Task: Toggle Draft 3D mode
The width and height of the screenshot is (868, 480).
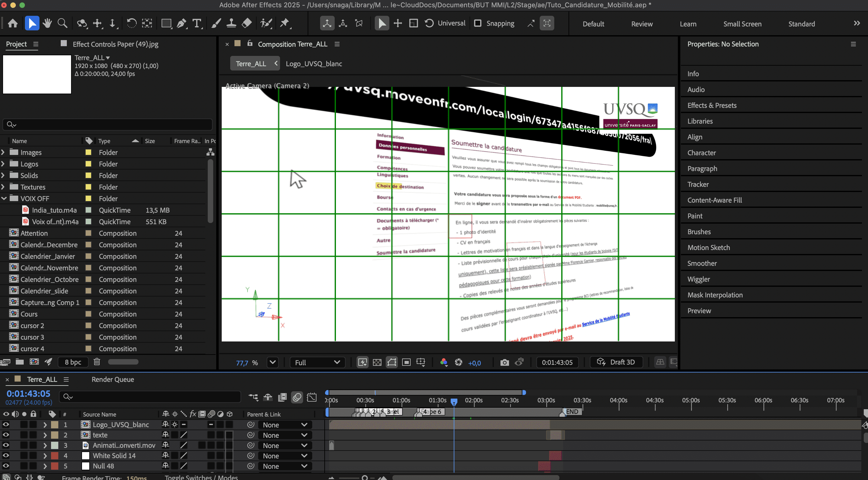Action: click(616, 362)
